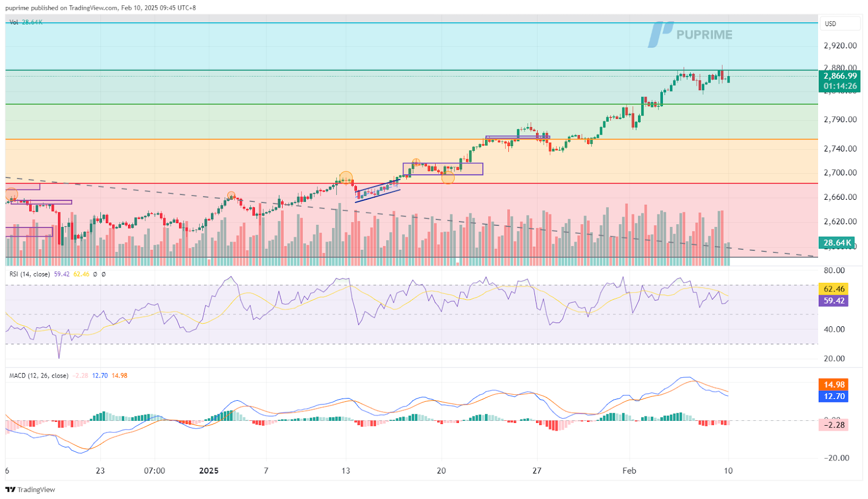This screenshot has width=868, height=499.
Task: Click the bar countdown timer 01:14:26
Action: coord(840,86)
